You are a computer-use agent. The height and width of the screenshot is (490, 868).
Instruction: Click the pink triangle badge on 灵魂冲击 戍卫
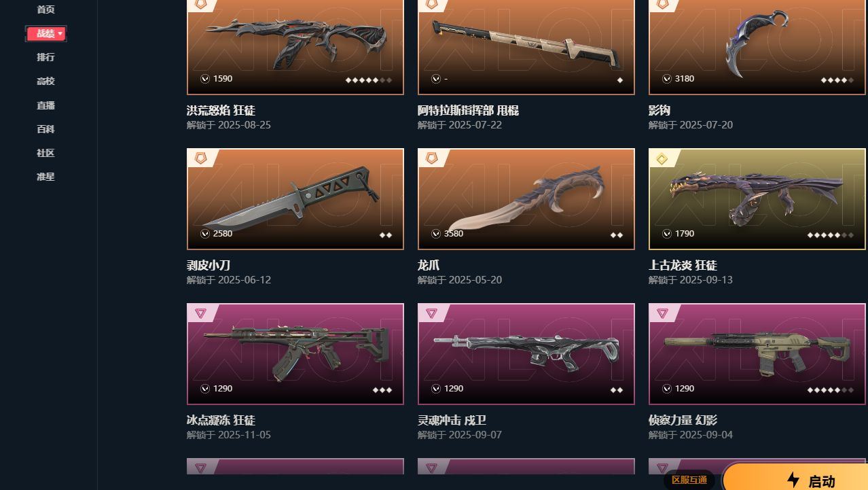click(x=431, y=313)
